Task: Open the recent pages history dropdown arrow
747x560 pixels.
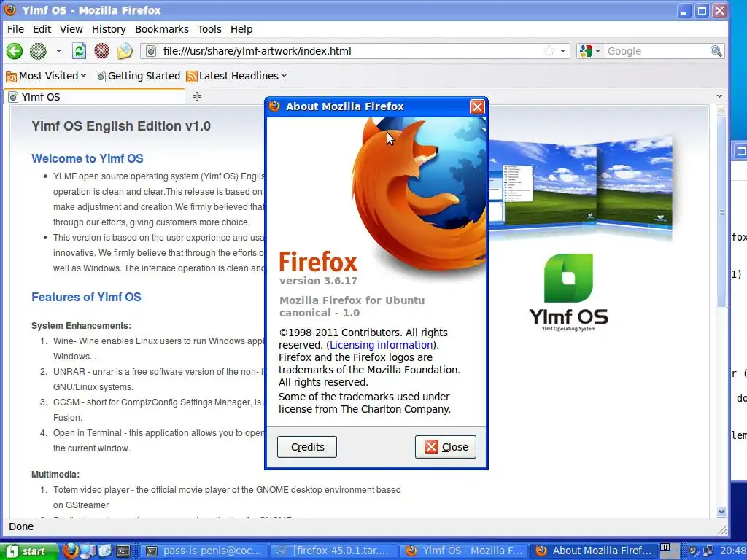Action: pos(58,51)
